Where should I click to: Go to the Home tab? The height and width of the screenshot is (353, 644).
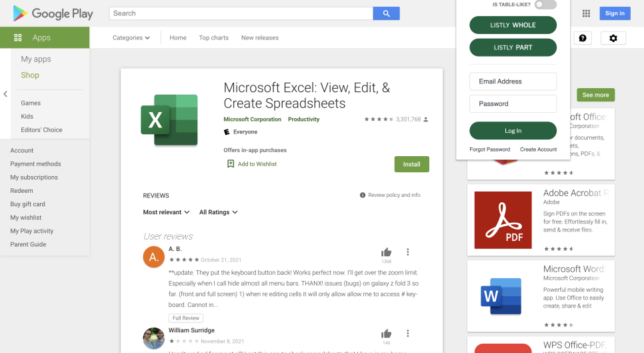pos(178,38)
